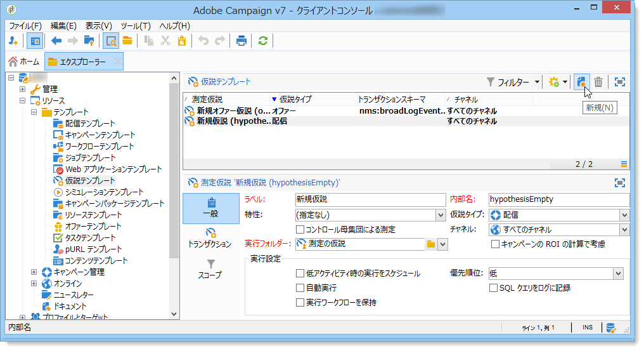Expand the キャンペーン管理 tree node
The width and height of the screenshot is (644, 351).
click(34, 272)
